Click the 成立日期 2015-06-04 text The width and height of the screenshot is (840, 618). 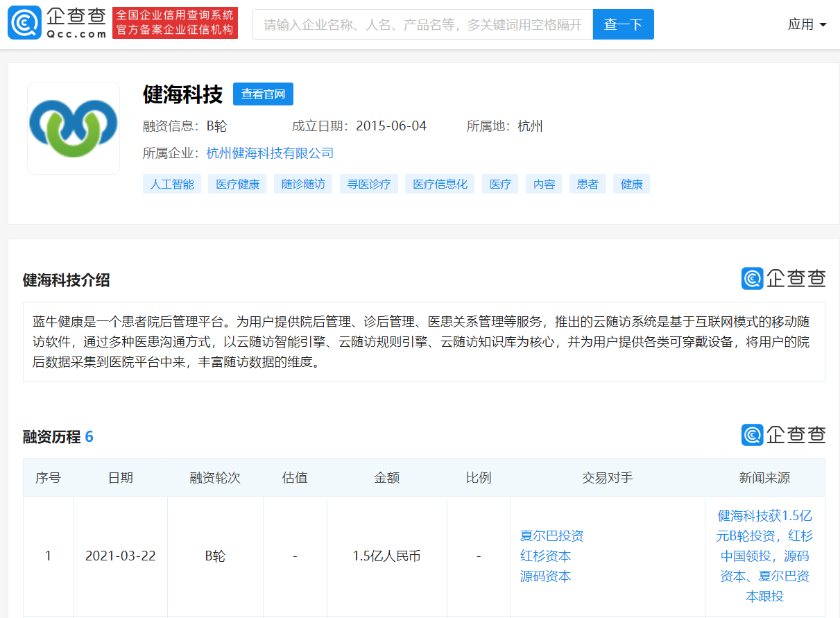(359, 126)
